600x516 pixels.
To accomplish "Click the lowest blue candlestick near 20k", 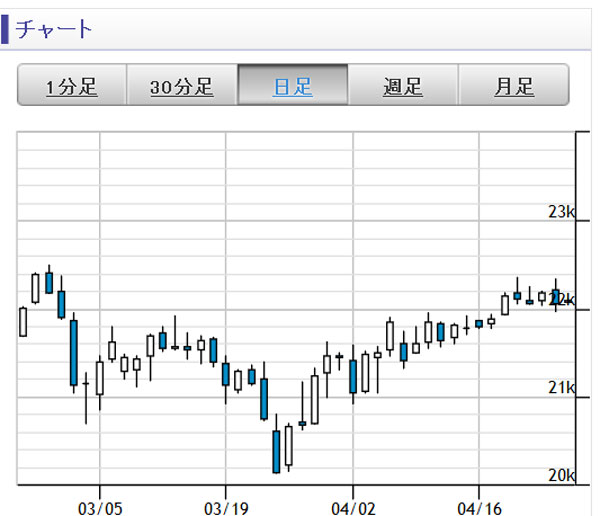I will click(276, 451).
